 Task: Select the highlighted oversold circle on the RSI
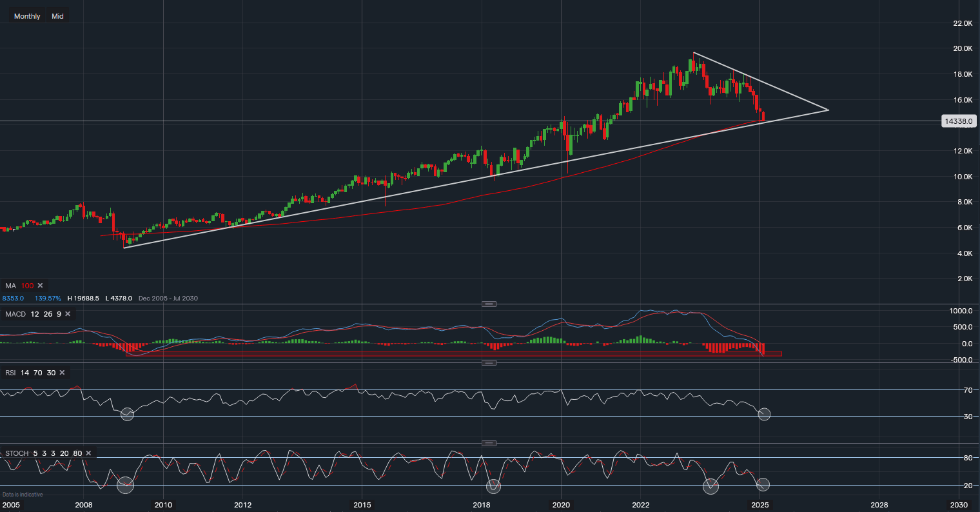pyautogui.click(x=764, y=415)
